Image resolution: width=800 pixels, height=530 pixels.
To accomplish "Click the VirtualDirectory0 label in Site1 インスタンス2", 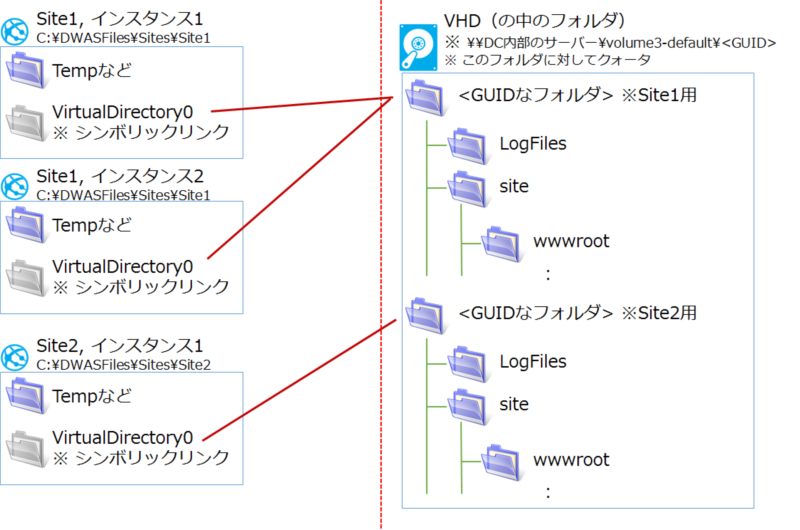I will click(x=122, y=266).
